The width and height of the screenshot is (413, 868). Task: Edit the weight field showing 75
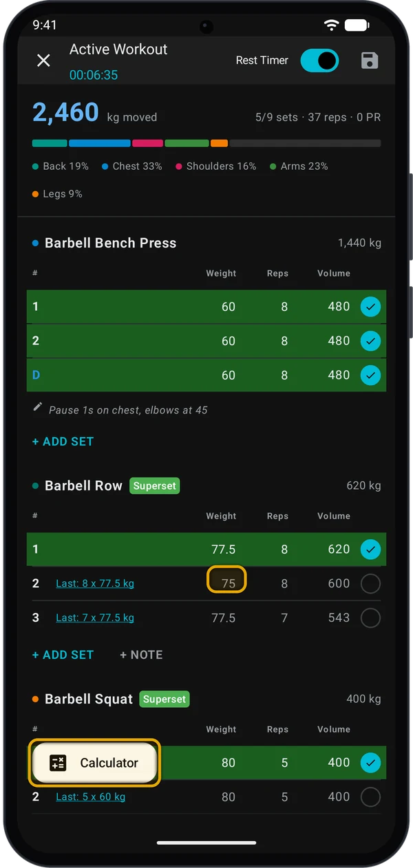tap(227, 583)
